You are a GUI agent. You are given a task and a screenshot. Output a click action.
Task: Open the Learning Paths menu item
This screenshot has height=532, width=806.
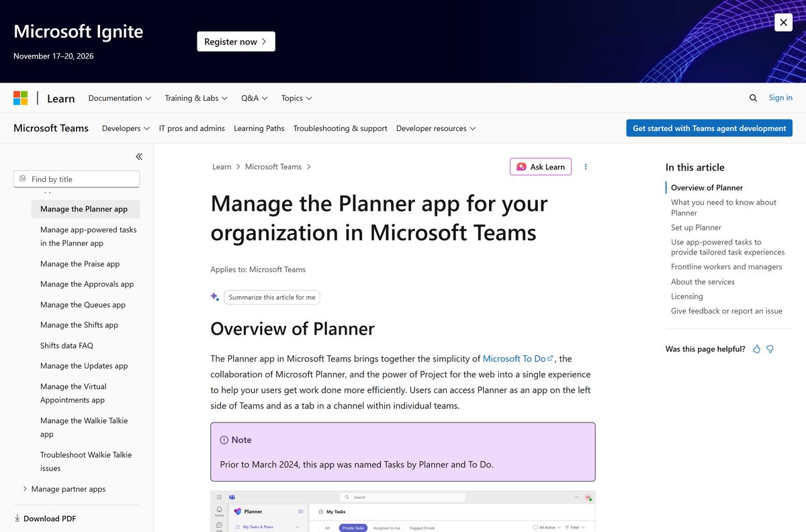(259, 128)
